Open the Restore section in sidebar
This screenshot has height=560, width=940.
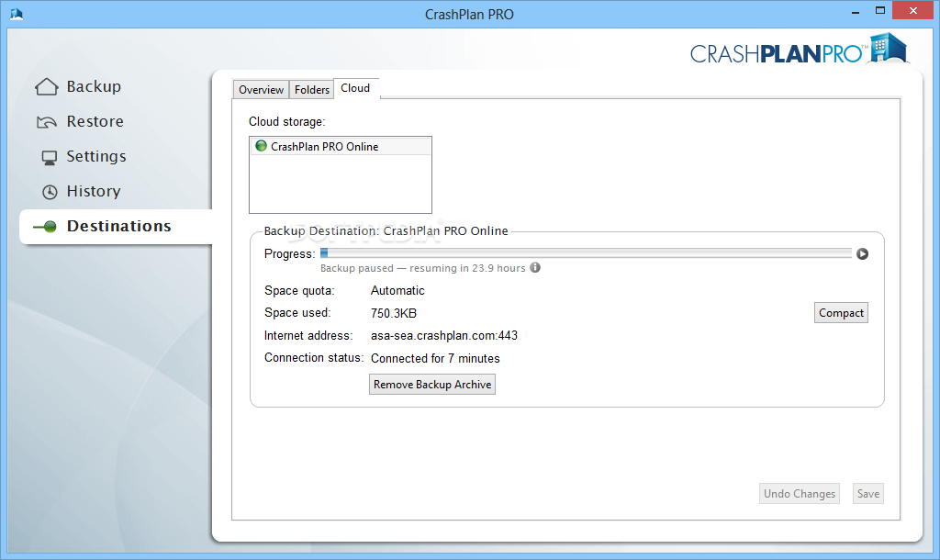pos(95,122)
